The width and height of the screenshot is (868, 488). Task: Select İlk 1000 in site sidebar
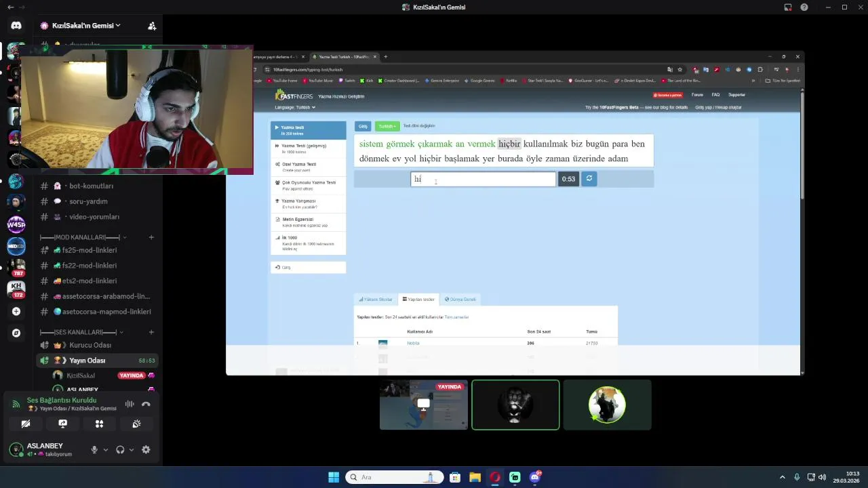[x=308, y=243]
